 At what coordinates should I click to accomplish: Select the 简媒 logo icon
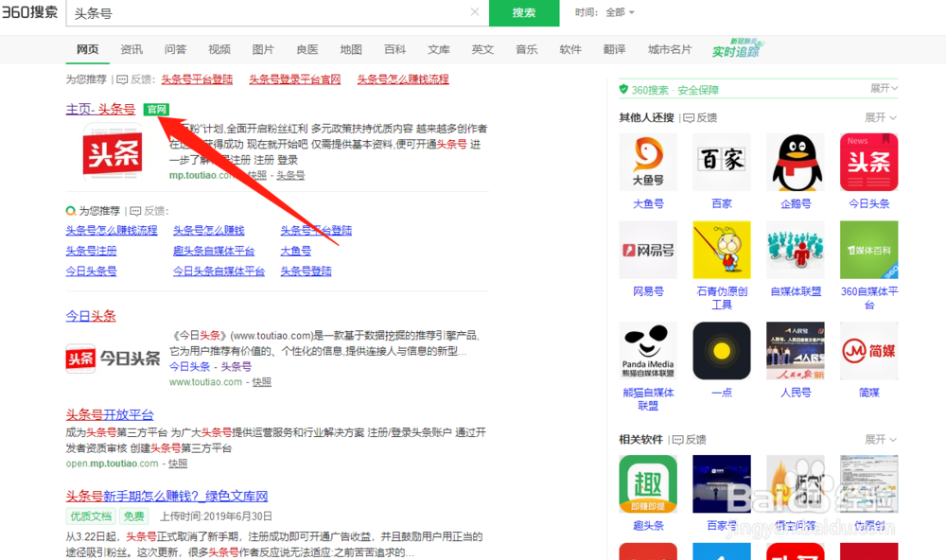[868, 350]
